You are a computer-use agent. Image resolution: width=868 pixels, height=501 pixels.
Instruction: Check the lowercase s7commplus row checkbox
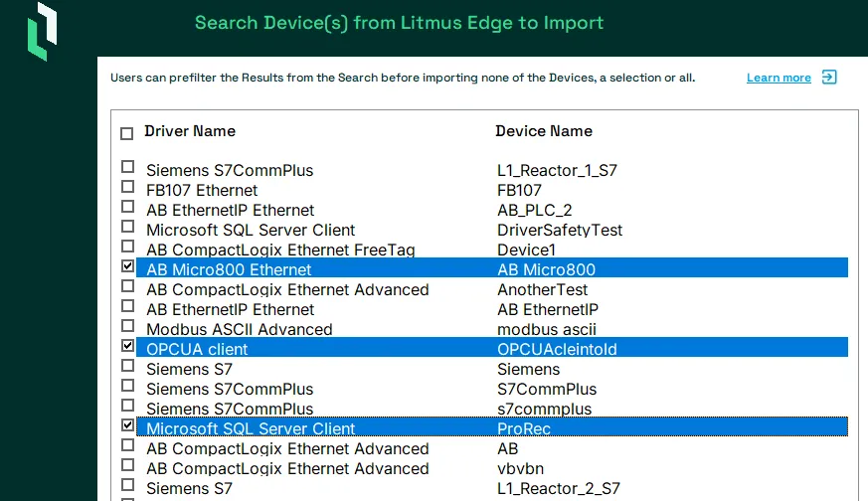(x=128, y=406)
